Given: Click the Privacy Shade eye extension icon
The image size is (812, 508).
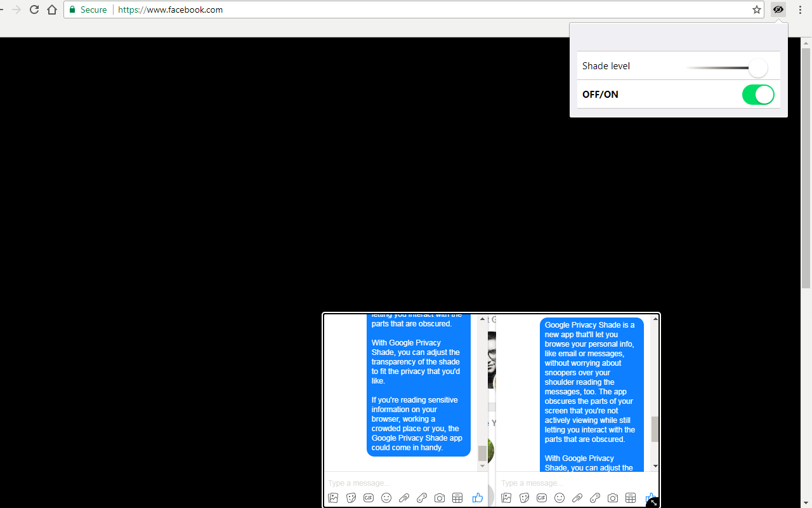Looking at the screenshot, I should [x=778, y=10].
